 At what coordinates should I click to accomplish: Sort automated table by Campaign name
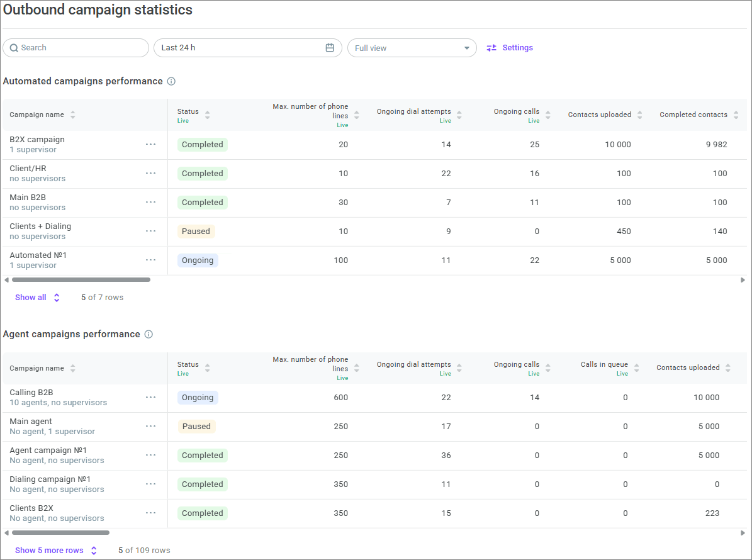[73, 115]
